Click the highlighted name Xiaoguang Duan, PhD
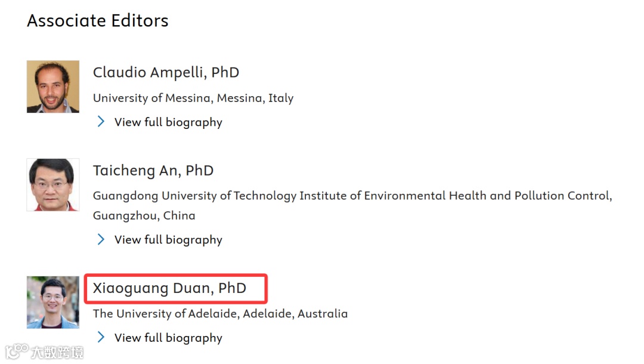The image size is (644, 364). coord(169,289)
